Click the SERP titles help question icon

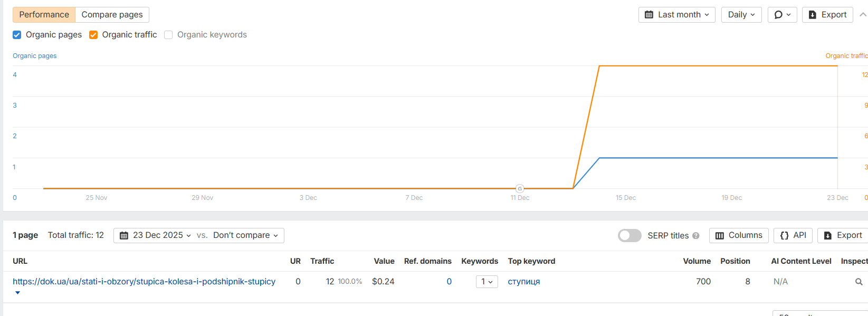696,236
